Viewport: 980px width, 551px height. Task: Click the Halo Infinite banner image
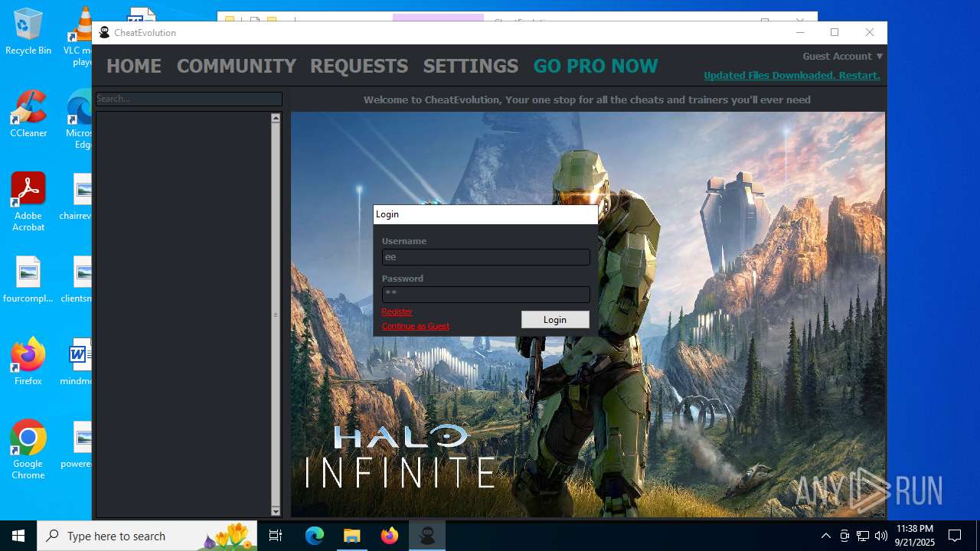[588, 315]
